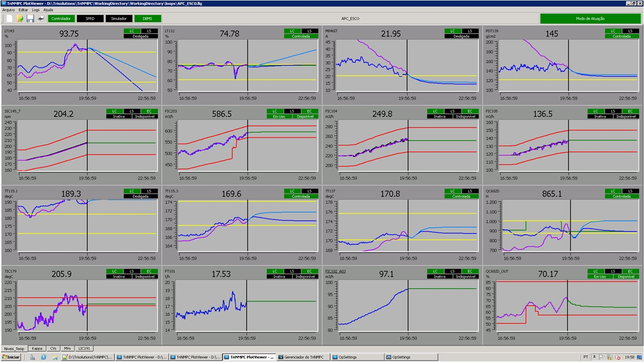Click the 586.5 value of FIC203
This screenshot has width=644, height=362.
(222, 114)
